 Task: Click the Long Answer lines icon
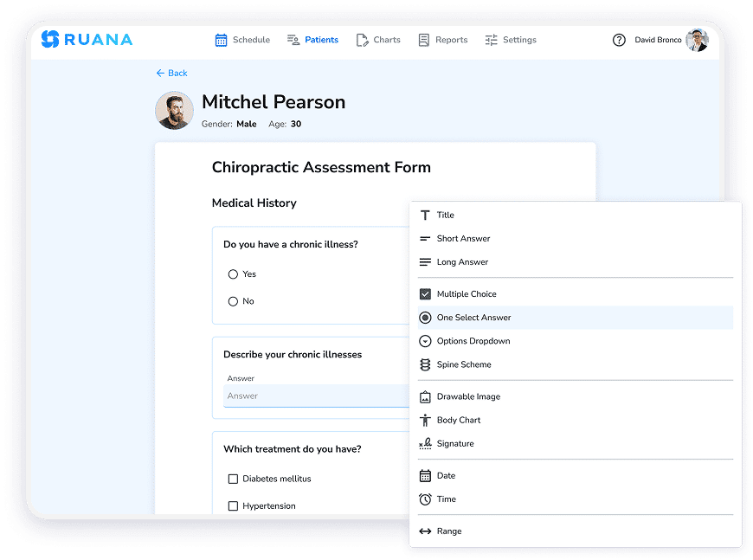click(x=425, y=262)
